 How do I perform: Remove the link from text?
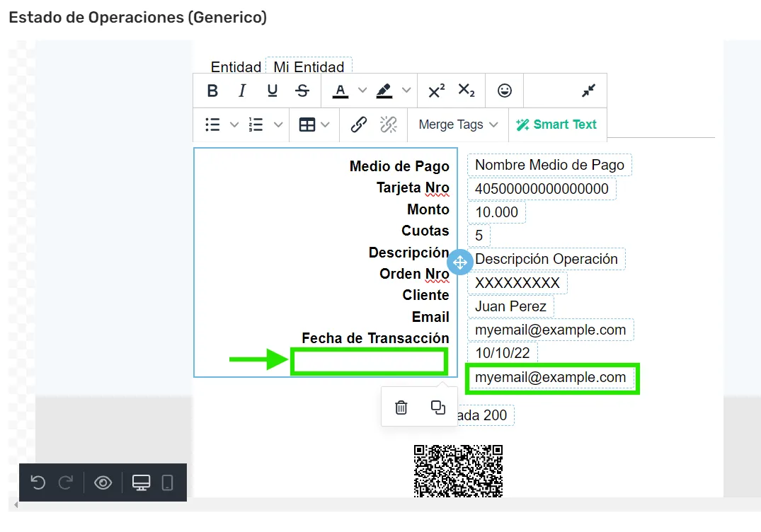coord(388,125)
